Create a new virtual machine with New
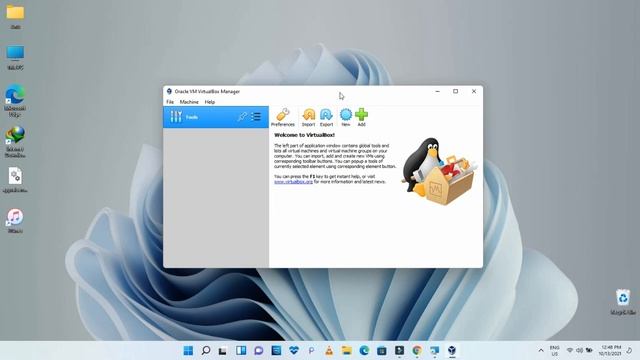This screenshot has width=640, height=360. tap(345, 117)
